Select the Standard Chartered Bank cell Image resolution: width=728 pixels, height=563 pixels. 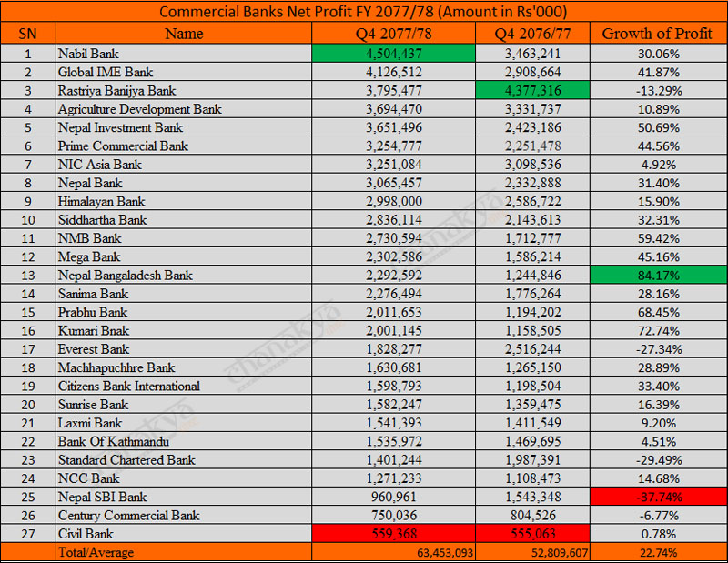coord(126,460)
